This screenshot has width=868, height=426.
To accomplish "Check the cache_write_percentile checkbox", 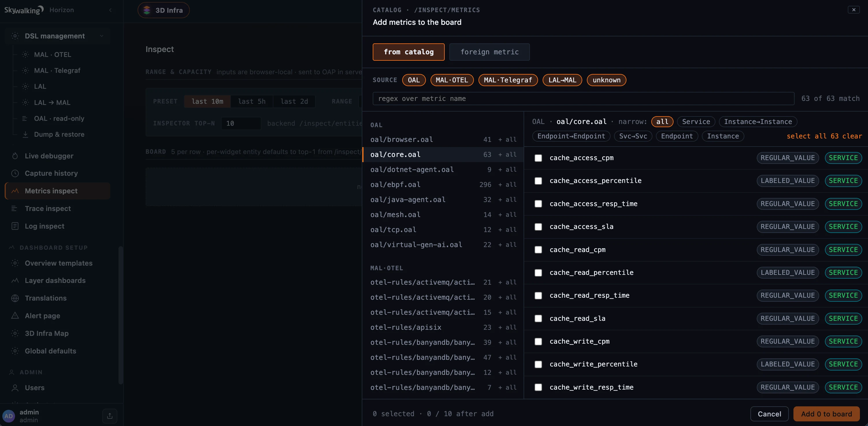I will (x=538, y=364).
